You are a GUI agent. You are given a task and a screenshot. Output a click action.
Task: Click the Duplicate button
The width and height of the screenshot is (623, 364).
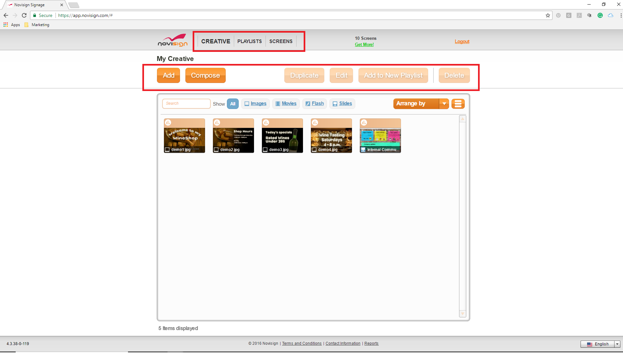point(304,75)
